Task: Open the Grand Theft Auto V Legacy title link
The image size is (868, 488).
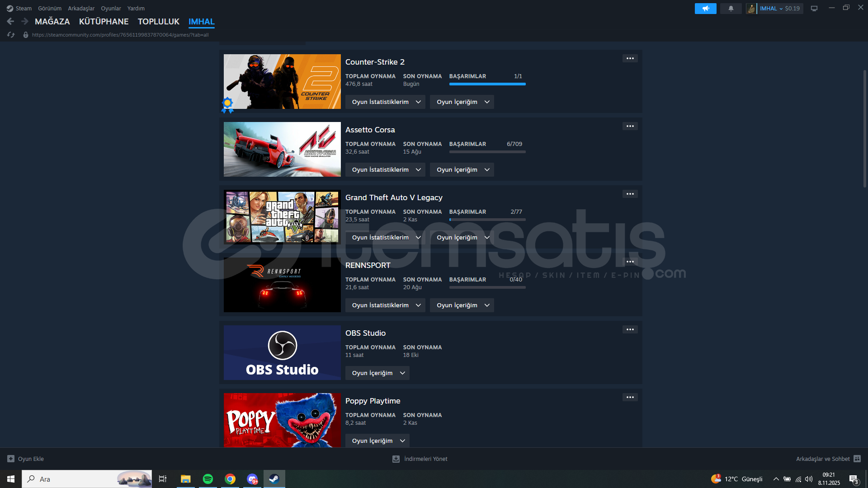Action: click(393, 197)
